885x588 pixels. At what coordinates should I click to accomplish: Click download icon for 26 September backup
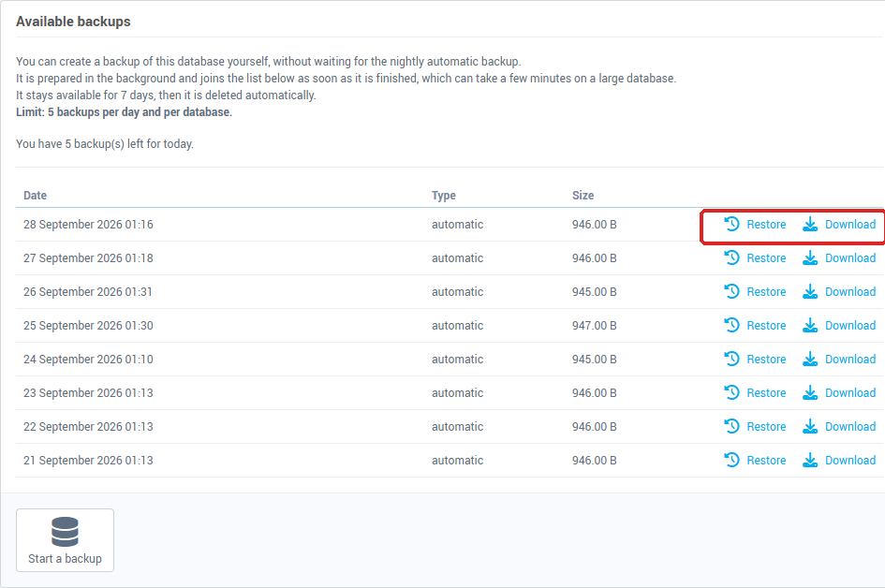810,292
